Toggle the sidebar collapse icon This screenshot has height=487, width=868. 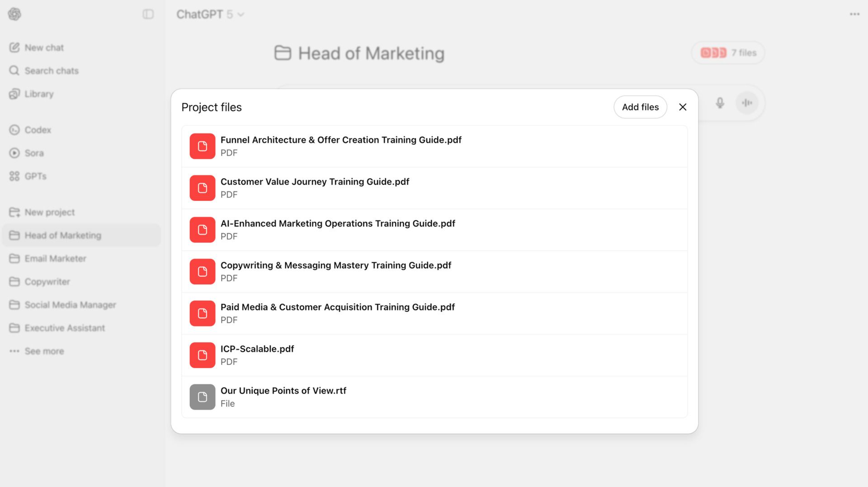pos(148,14)
